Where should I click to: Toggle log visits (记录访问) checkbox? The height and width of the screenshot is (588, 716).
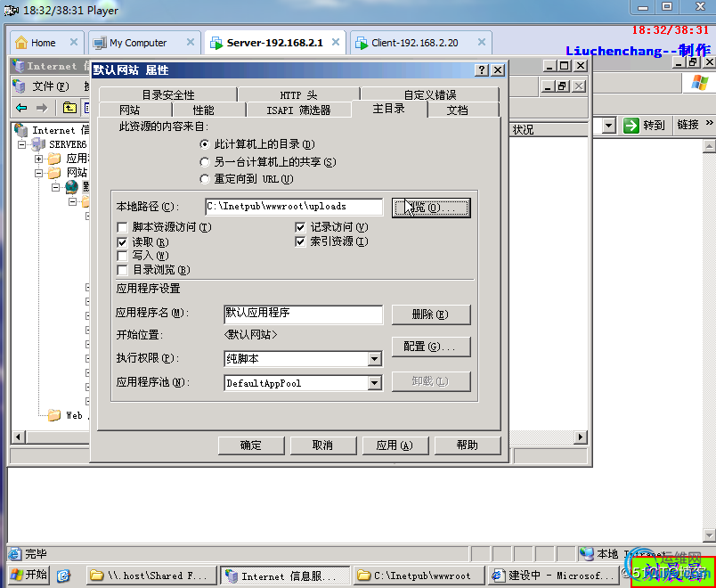pyautogui.click(x=300, y=227)
